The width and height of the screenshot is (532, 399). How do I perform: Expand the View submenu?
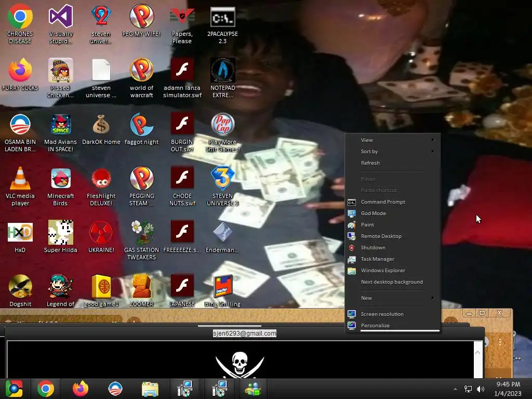point(393,140)
